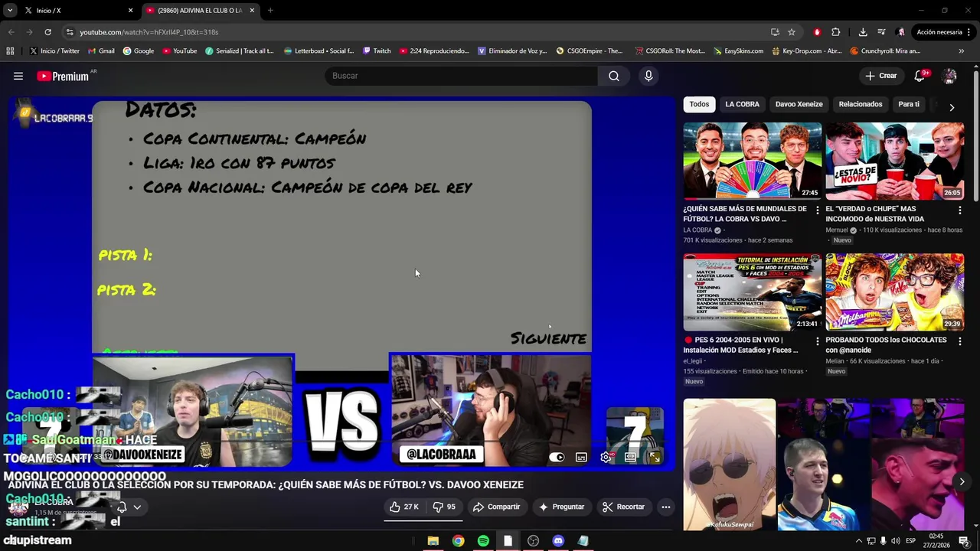This screenshot has width=980, height=551.
Task: Click Compartir to share the video
Action: click(496, 507)
